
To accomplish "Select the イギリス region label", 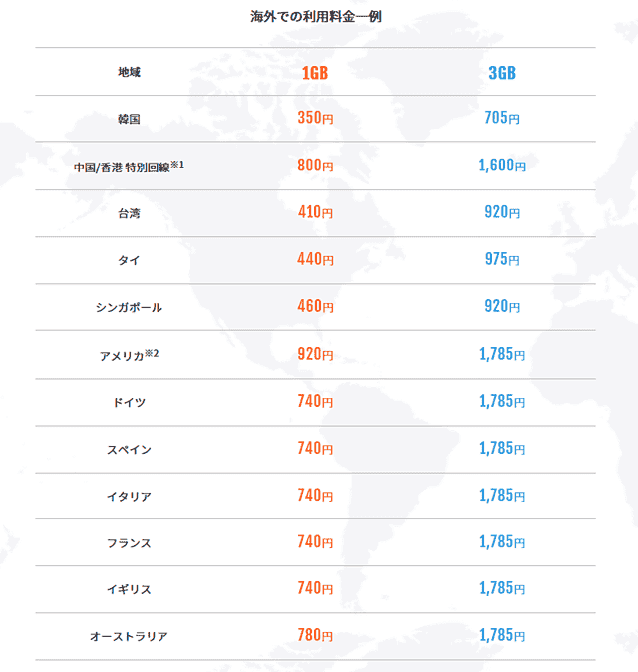I will 129,589.
